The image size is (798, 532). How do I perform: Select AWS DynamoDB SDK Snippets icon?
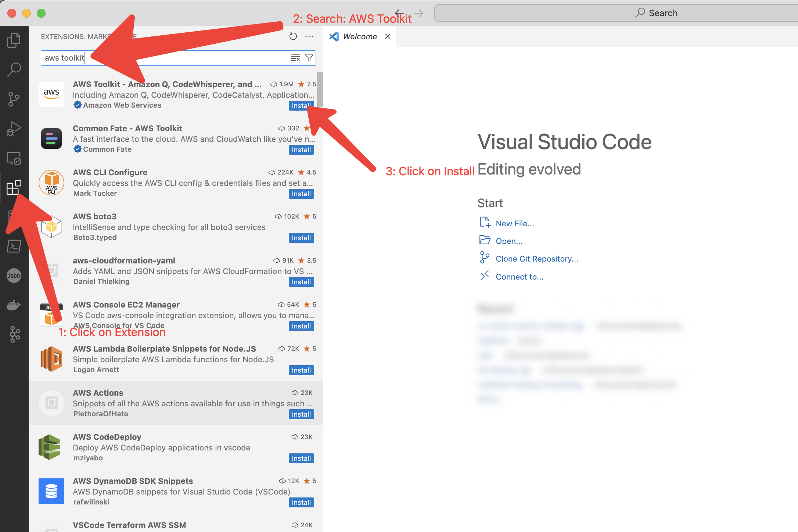(51, 491)
